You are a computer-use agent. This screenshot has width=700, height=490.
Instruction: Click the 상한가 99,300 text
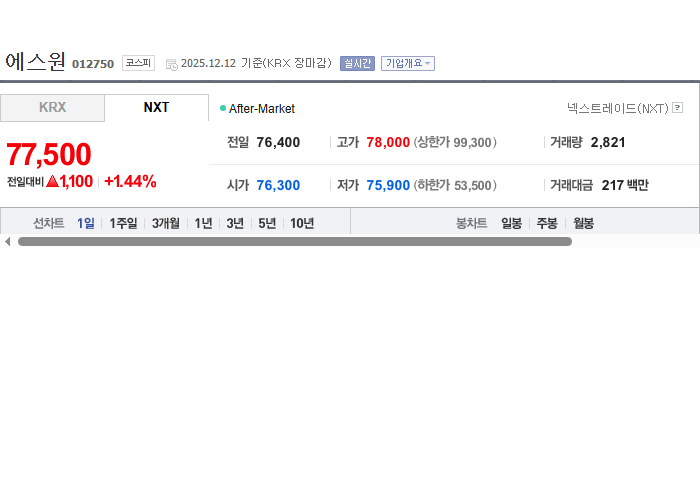(455, 142)
